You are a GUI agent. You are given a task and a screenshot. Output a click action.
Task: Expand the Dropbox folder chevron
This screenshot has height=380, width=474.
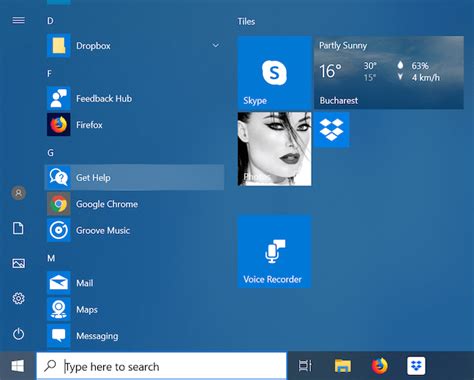pyautogui.click(x=216, y=45)
